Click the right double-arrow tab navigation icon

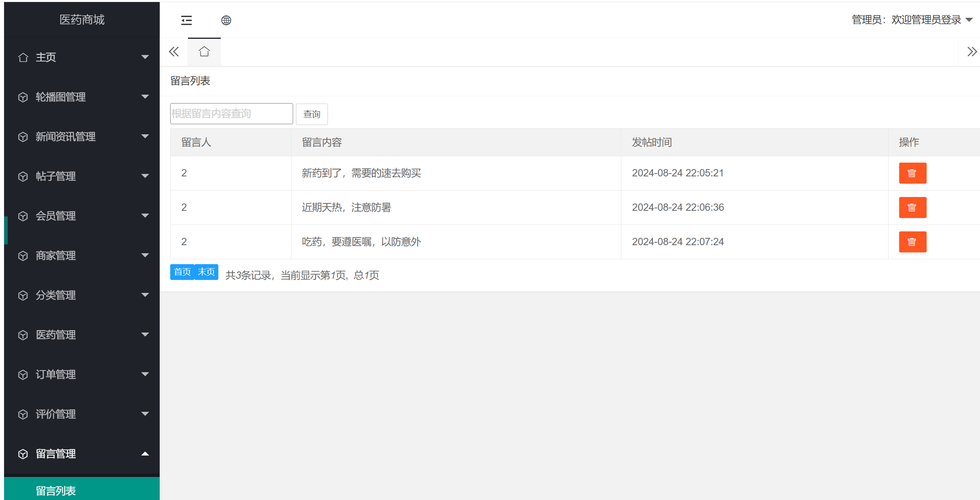972,51
